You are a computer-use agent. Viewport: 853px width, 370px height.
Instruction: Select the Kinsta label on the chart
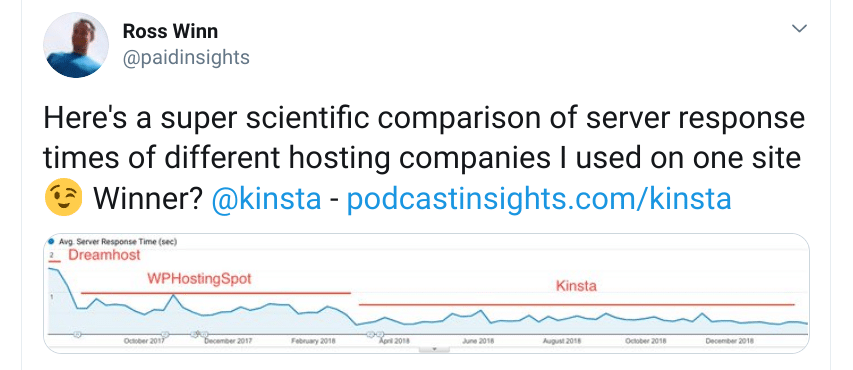[x=576, y=286]
